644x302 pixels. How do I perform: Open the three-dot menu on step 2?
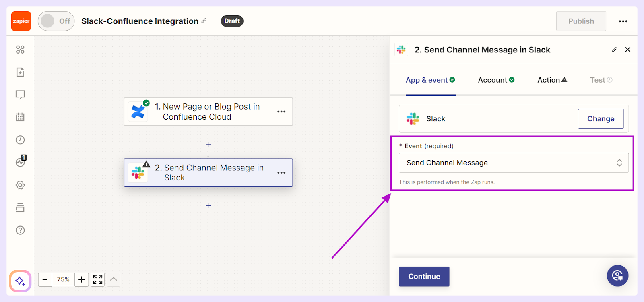(281, 173)
